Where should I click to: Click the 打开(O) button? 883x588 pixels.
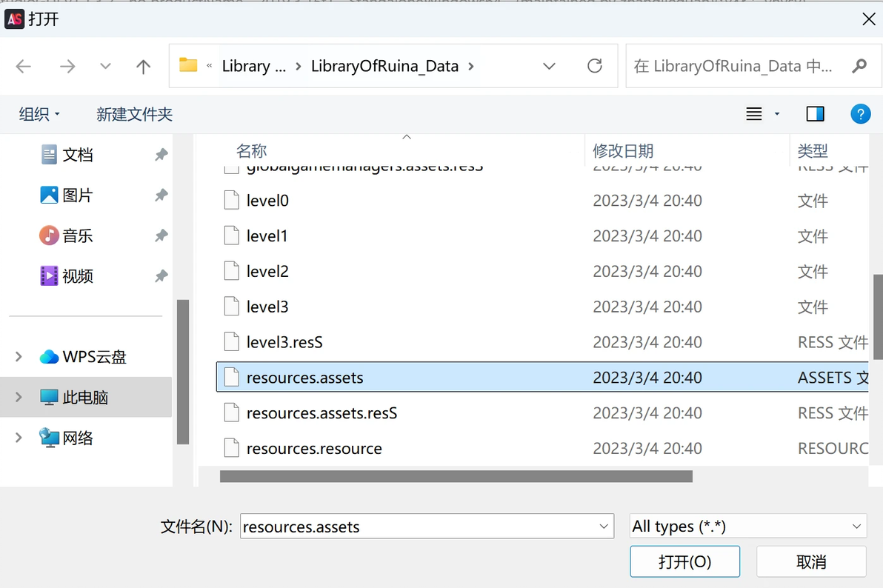pos(684,561)
